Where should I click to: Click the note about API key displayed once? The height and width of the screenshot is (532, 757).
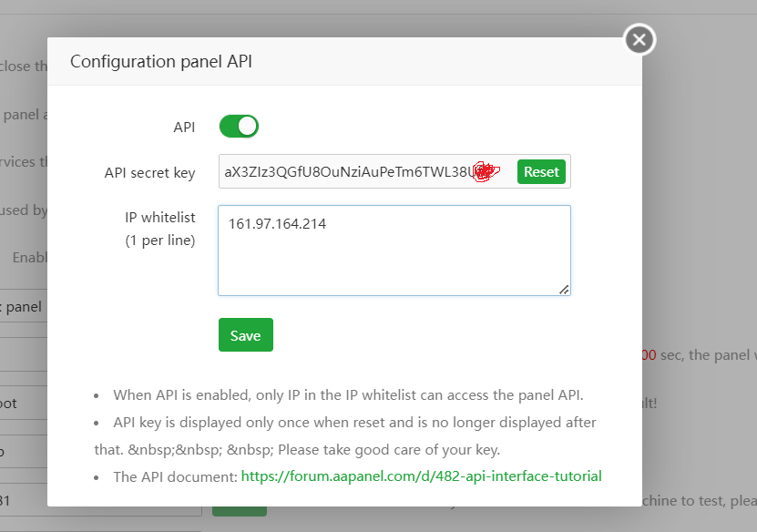tap(355, 423)
